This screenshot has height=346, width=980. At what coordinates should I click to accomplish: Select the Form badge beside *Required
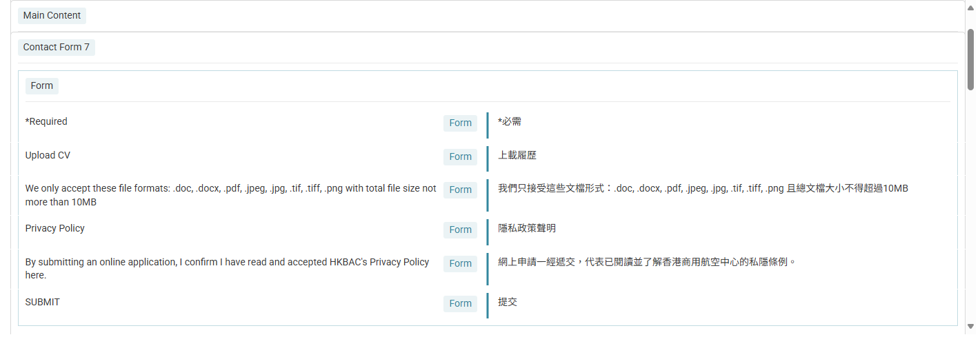pyautogui.click(x=460, y=123)
